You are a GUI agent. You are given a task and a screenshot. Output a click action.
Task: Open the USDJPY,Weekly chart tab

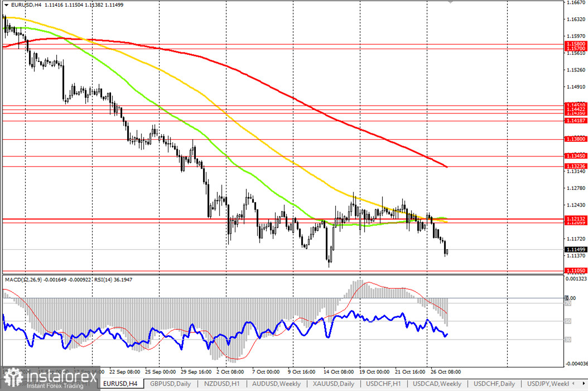pyautogui.click(x=548, y=384)
